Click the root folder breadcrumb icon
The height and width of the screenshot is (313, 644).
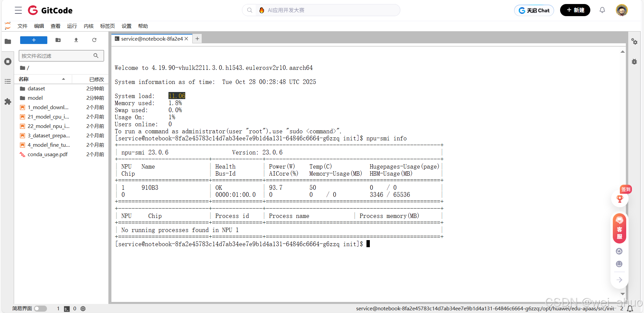[x=22, y=68]
